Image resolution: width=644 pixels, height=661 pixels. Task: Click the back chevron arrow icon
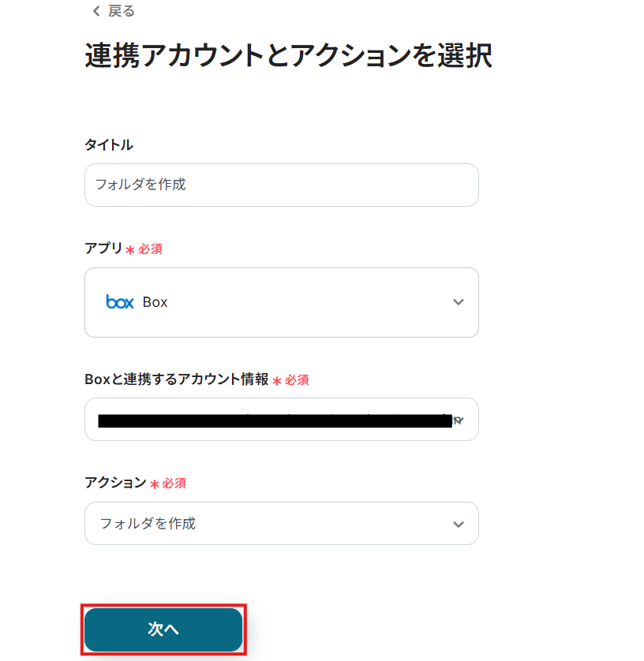[96, 11]
